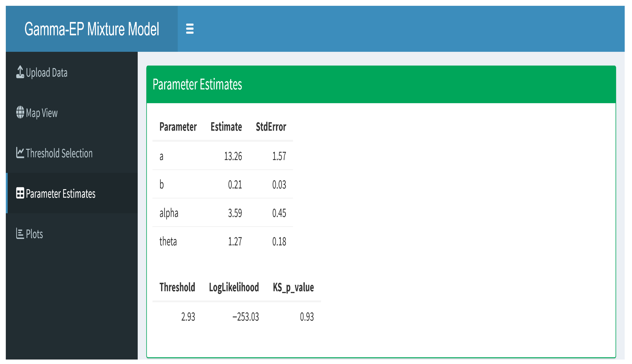
Task: Open the Upload Data menu item
Action: point(71,72)
